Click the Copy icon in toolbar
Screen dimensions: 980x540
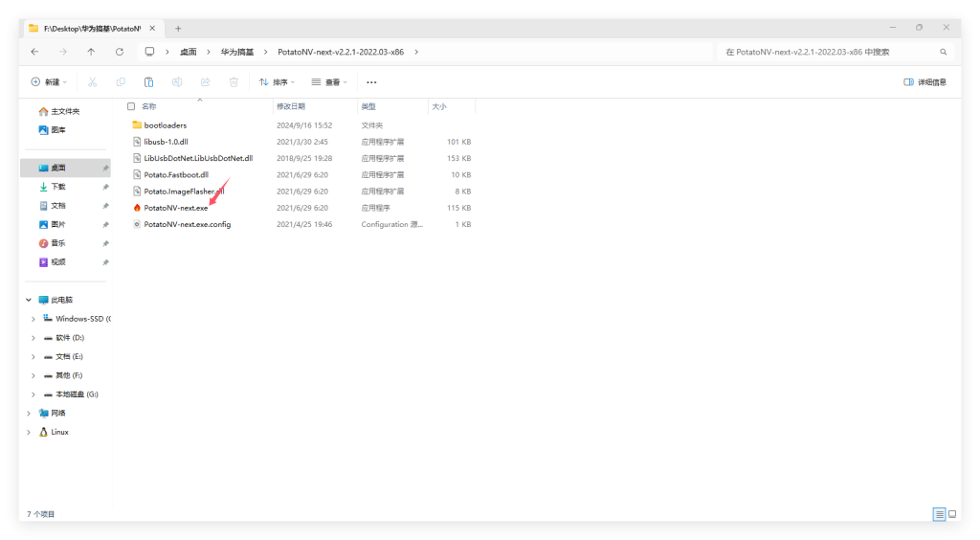point(121,82)
